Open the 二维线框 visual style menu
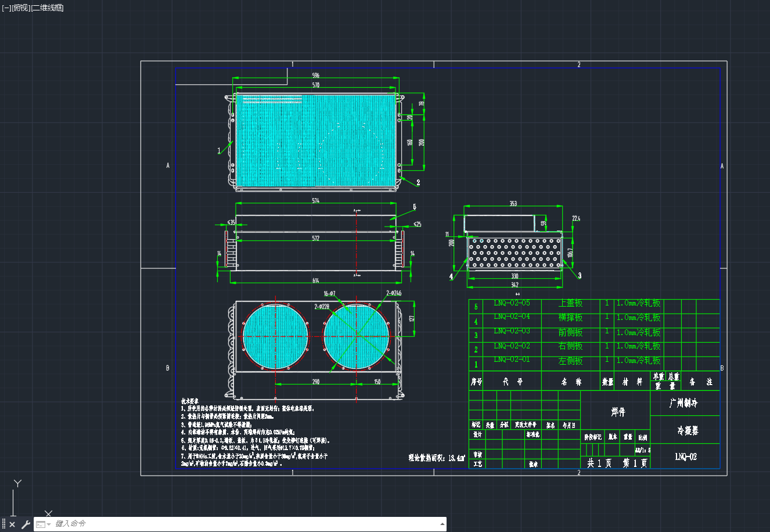 (x=48, y=8)
